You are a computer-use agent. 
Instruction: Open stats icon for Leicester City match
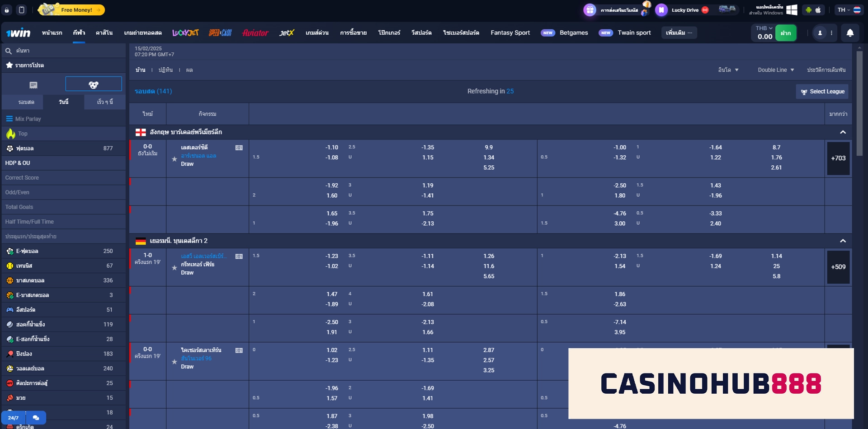(x=239, y=148)
